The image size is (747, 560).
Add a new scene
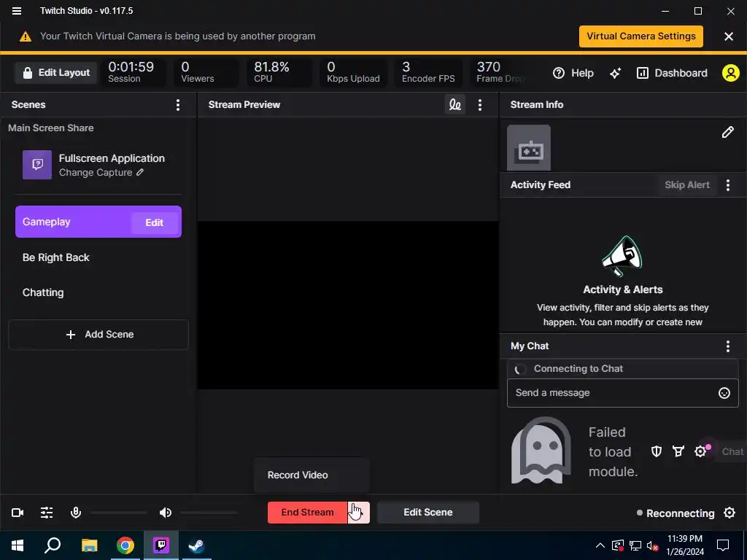tap(98, 335)
